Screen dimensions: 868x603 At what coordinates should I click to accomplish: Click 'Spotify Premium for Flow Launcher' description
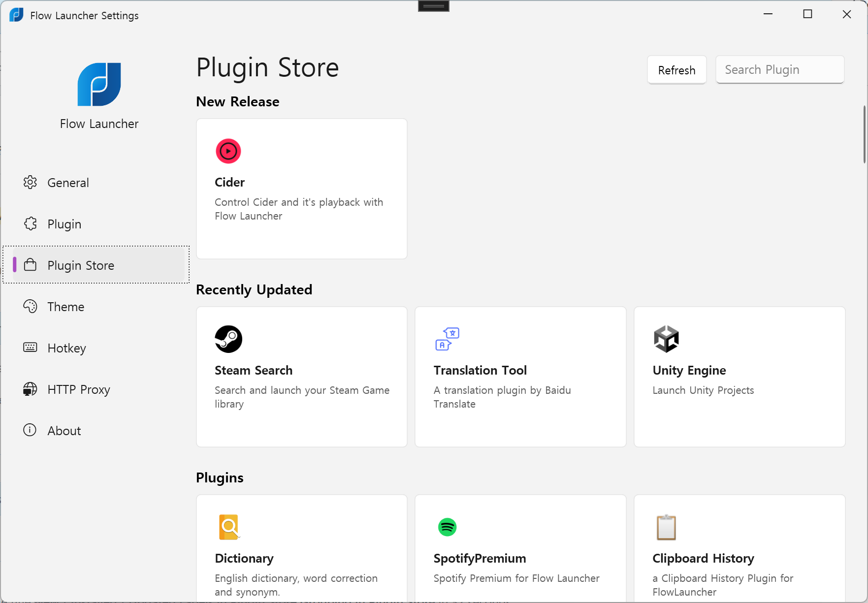click(x=516, y=578)
